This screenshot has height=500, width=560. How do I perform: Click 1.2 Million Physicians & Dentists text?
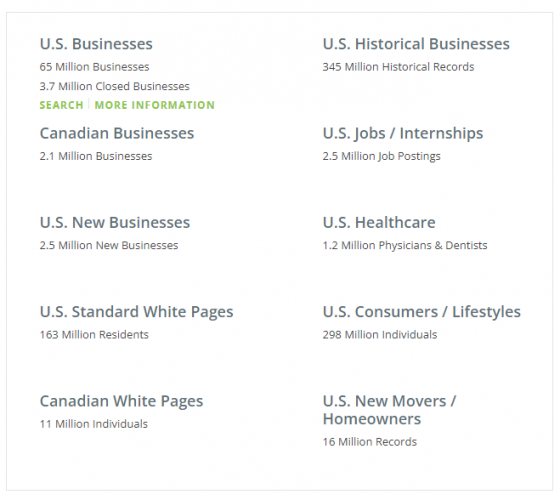[405, 245]
